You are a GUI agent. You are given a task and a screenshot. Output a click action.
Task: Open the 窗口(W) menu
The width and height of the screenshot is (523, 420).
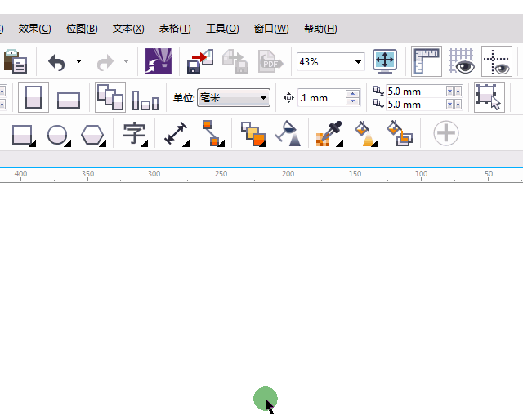(271, 29)
